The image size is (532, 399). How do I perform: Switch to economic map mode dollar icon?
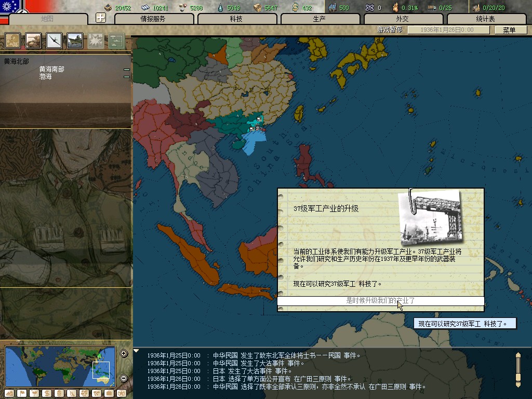[x=47, y=393]
